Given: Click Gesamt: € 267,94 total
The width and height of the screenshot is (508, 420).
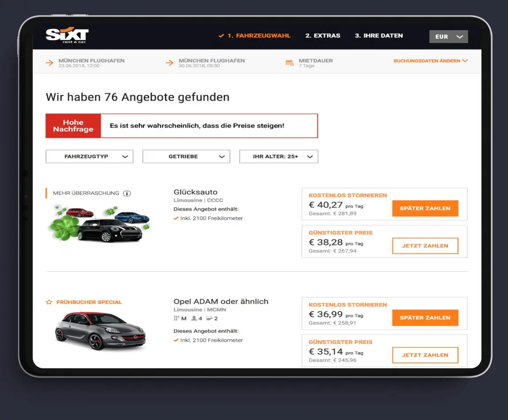Looking at the screenshot, I should tap(332, 251).
